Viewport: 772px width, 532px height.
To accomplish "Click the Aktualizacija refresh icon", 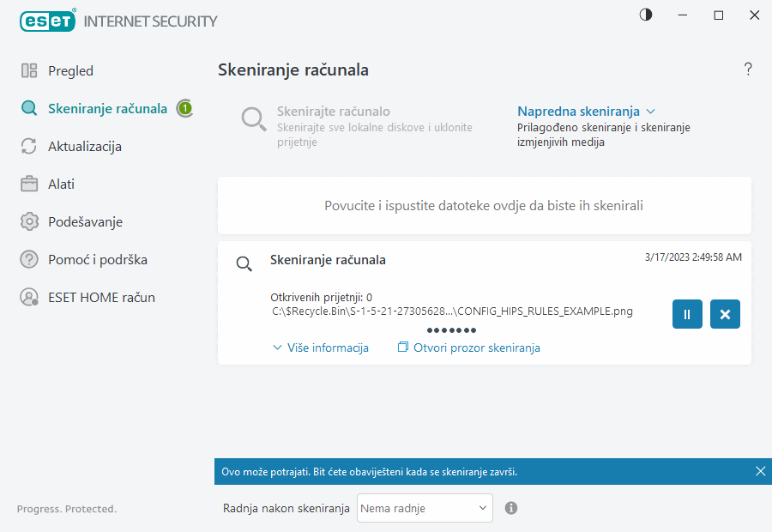I will [28, 146].
